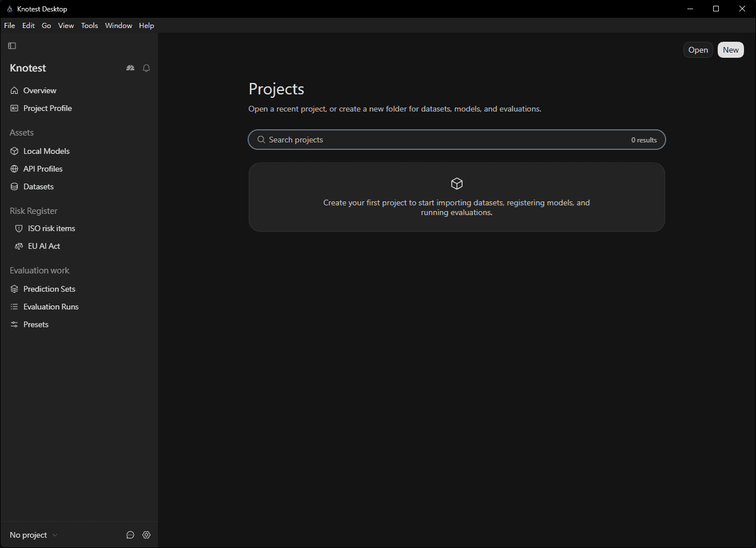Click the ISO risk items shield icon

19,228
